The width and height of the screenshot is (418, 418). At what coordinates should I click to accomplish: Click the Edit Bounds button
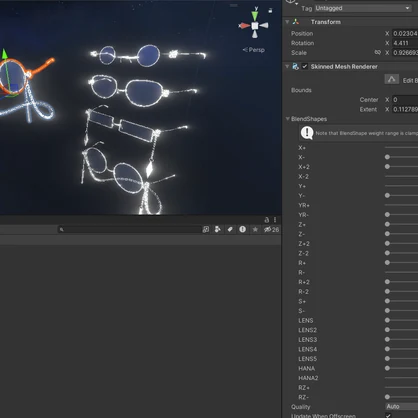392,80
